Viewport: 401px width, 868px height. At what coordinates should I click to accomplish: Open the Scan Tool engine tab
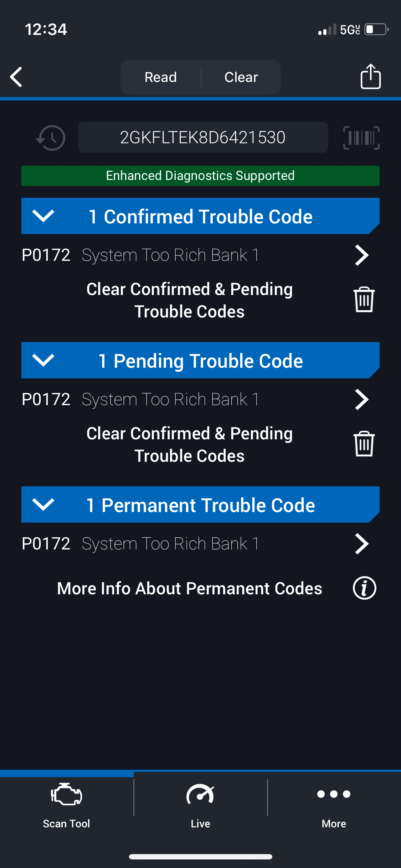67,804
